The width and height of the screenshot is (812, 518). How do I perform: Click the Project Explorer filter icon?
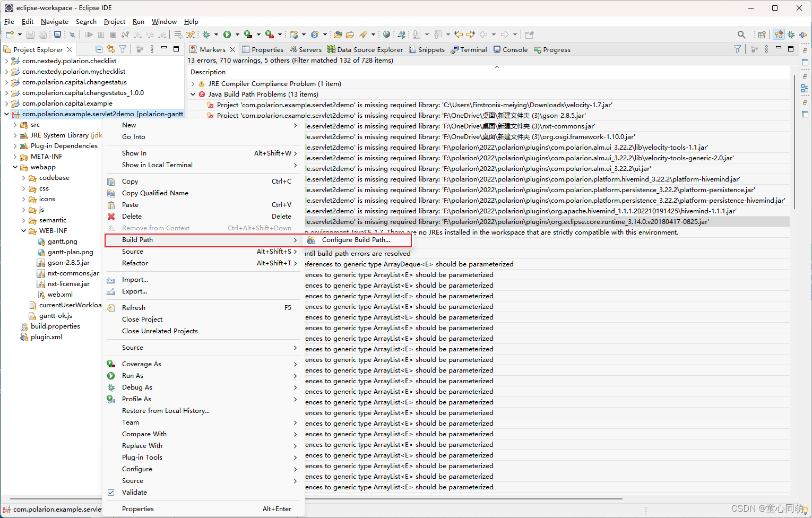click(x=123, y=49)
